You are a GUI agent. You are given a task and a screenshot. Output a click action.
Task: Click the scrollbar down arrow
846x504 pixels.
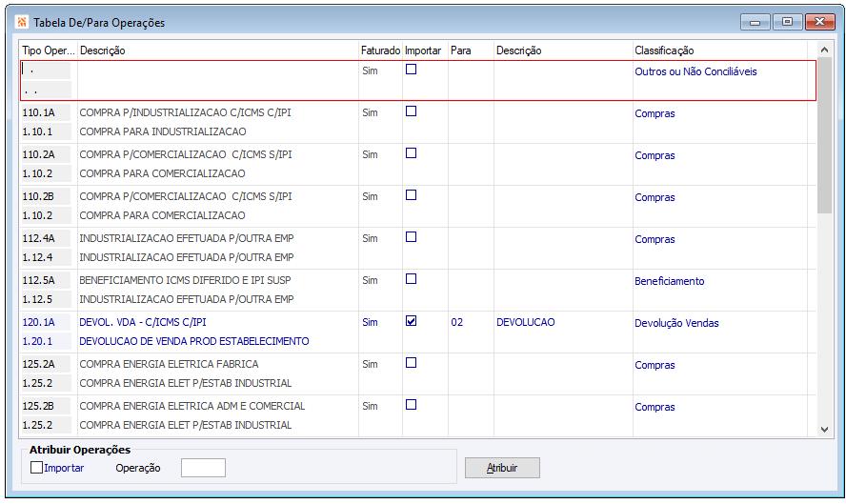pyautogui.click(x=824, y=430)
